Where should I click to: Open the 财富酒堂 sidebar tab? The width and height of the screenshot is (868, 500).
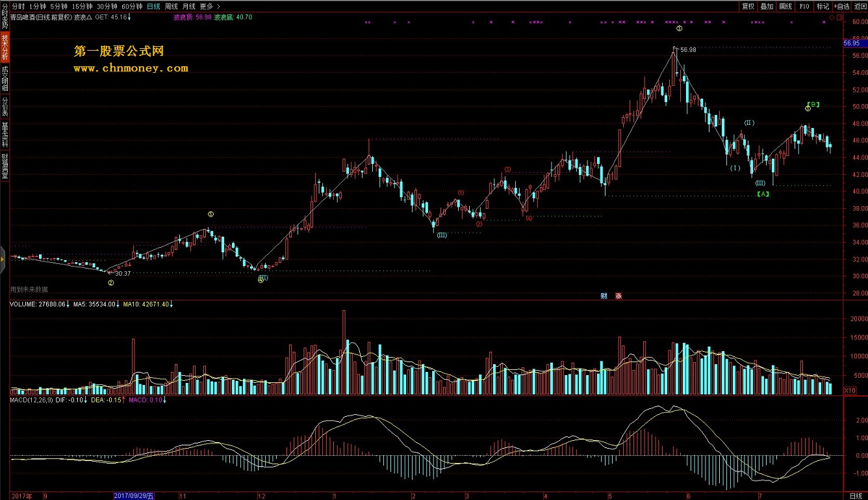5,165
